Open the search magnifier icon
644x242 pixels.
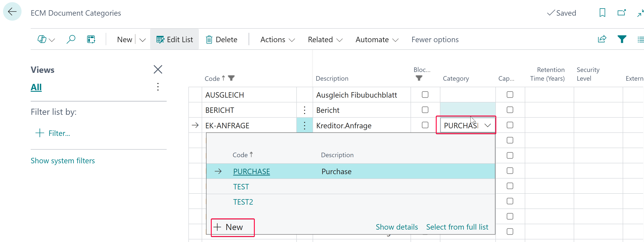click(71, 39)
